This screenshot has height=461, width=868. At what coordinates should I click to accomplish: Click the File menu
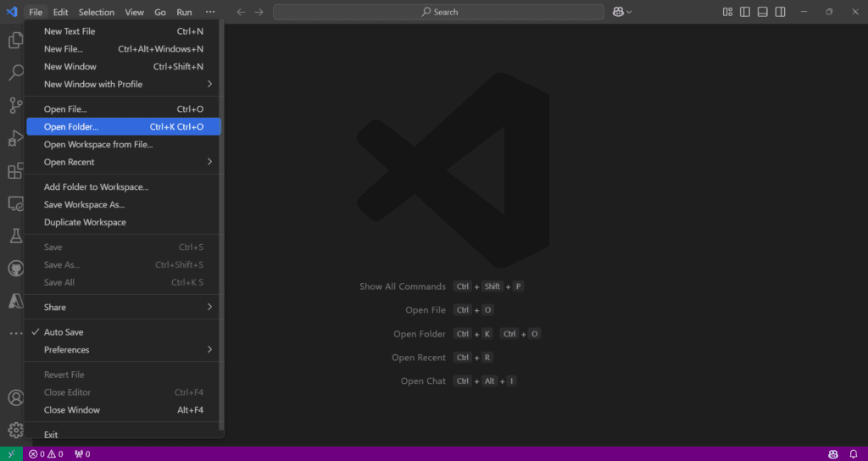point(36,12)
